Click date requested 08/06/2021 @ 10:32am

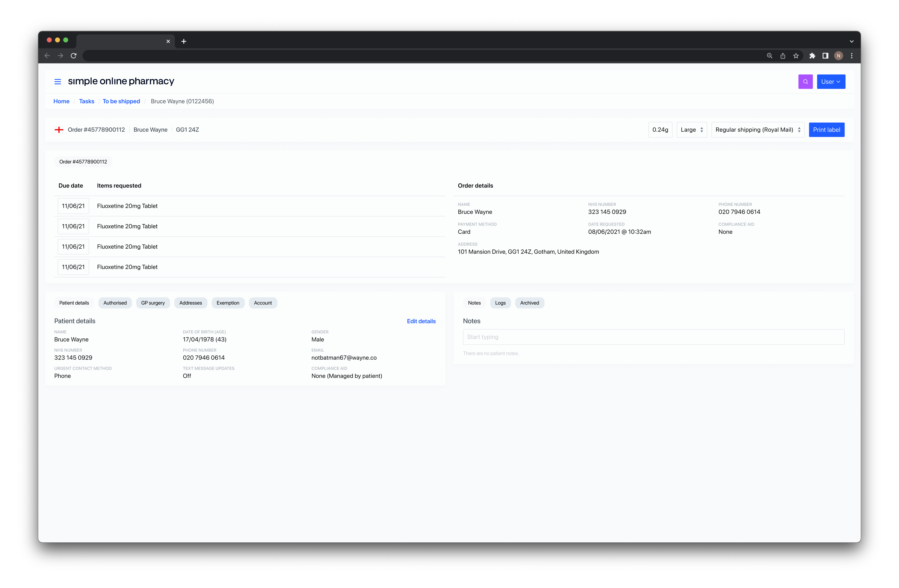[620, 232]
